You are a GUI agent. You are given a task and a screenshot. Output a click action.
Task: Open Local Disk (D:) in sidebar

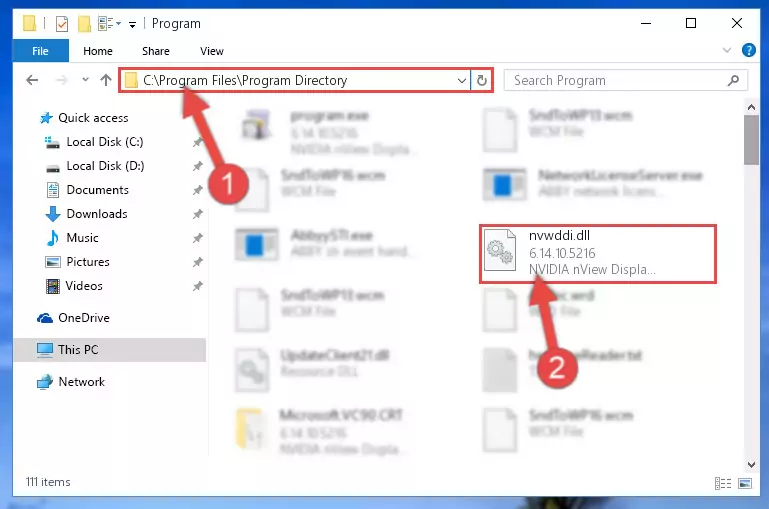[x=95, y=166]
